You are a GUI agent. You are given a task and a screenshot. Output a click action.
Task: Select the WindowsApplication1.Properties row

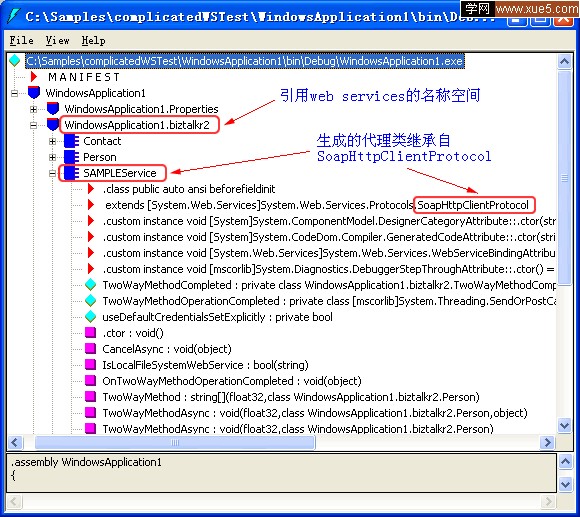point(141,109)
